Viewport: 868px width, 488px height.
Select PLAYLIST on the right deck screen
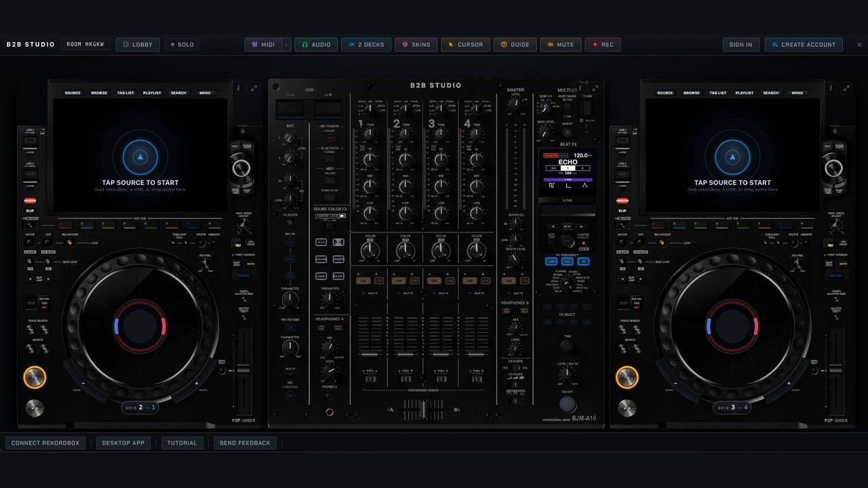coord(745,93)
